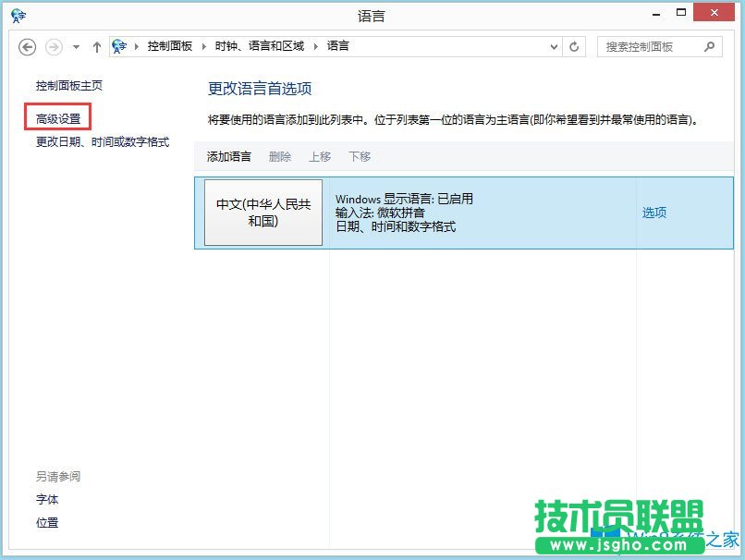Viewport: 745px width, 560px height.
Task: Refresh the current Control Panel page
Action: (575, 46)
